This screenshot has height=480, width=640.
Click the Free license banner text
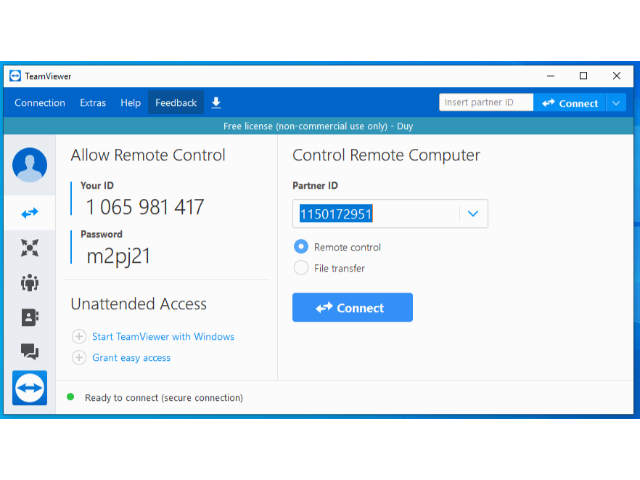coord(318,126)
